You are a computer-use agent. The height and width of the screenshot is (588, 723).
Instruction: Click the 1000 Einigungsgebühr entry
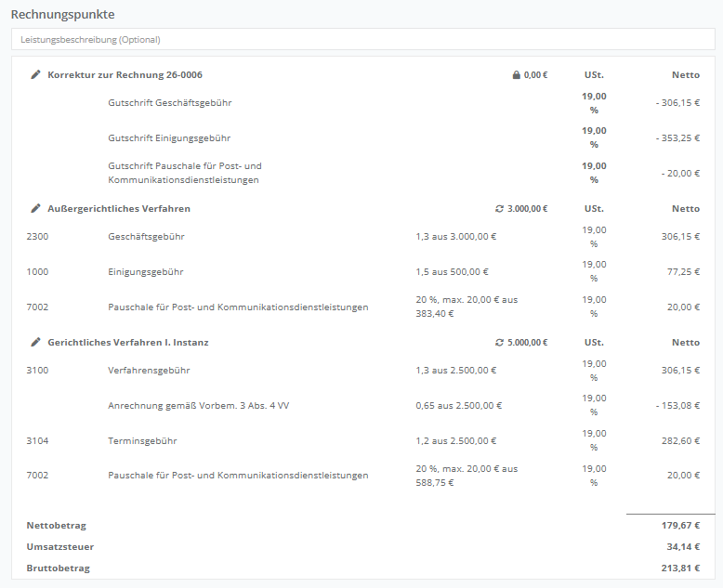[x=145, y=272]
